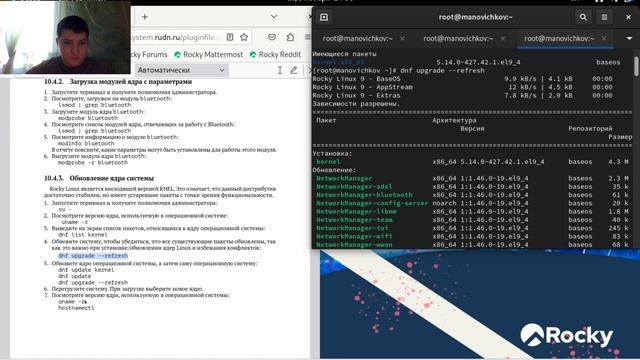640x360 pixels.
Task: Click the 'Репозиторий' column header in terminal
Action: tap(590, 129)
